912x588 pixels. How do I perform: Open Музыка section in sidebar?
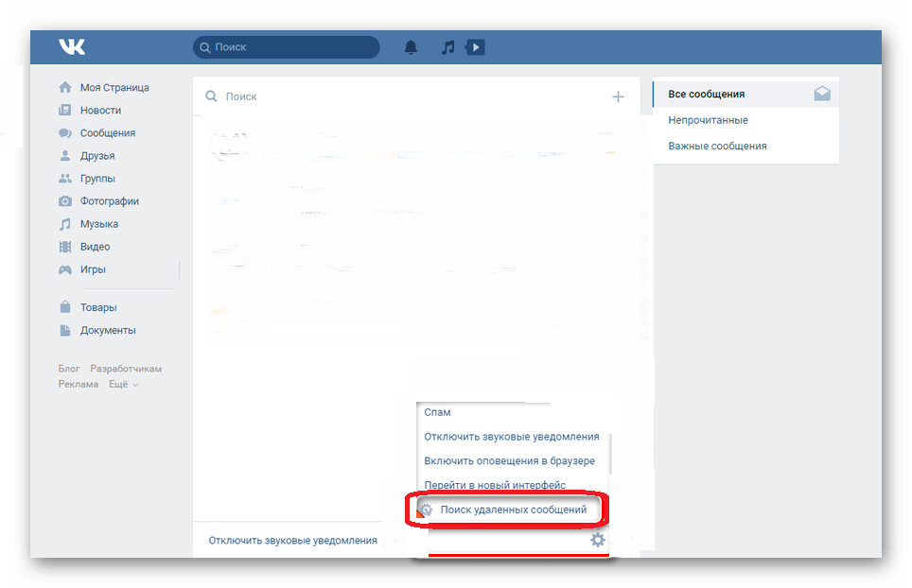pos(99,224)
